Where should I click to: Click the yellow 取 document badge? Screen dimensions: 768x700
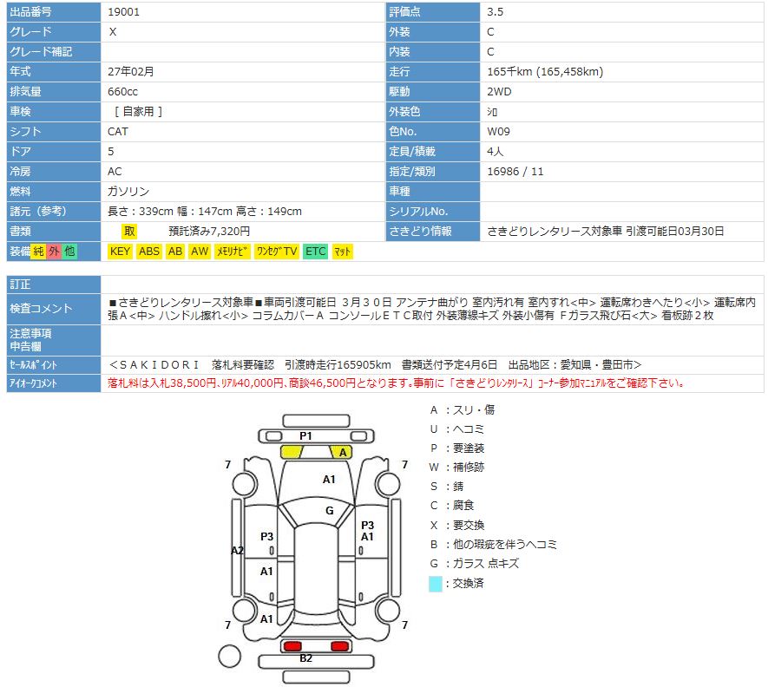tap(129, 232)
